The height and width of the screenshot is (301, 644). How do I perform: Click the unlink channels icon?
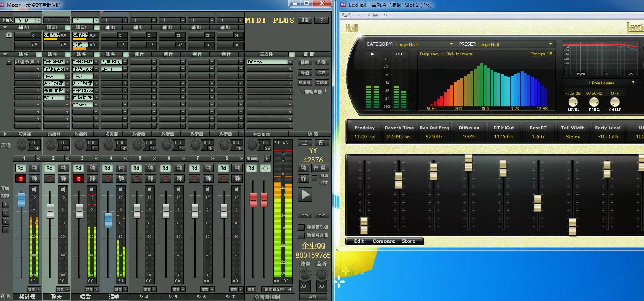click(x=322, y=215)
